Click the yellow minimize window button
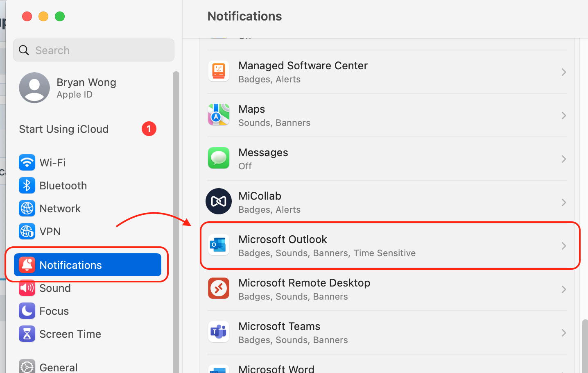Image resolution: width=588 pixels, height=373 pixels. (43, 16)
